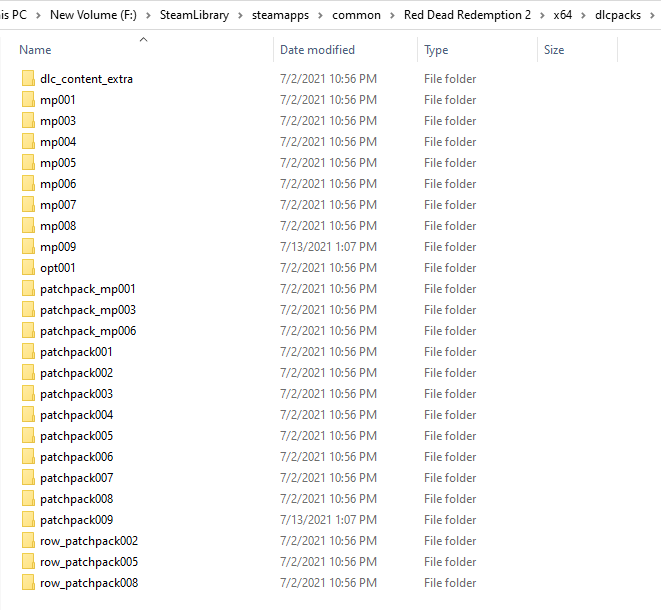
Task: Sort files by Size column header
Action: (554, 50)
